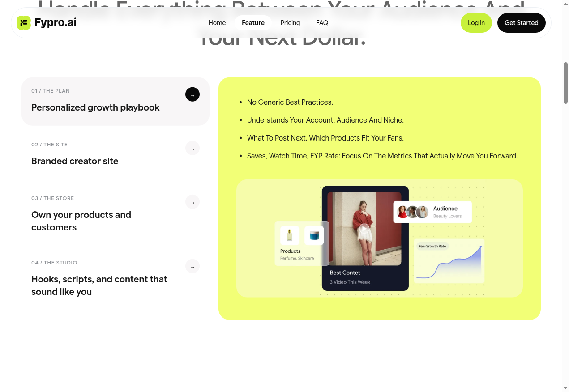
Task: Open the Home nav link
Action: pos(217,23)
